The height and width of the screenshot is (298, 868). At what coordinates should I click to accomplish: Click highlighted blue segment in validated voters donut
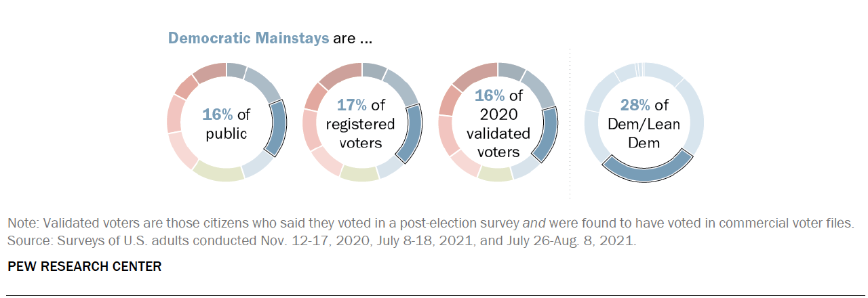tap(548, 133)
